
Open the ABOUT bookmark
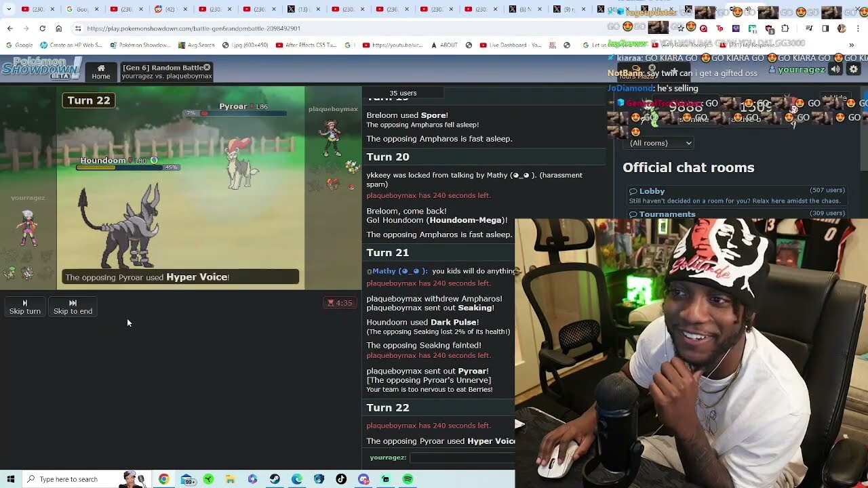[444, 45]
